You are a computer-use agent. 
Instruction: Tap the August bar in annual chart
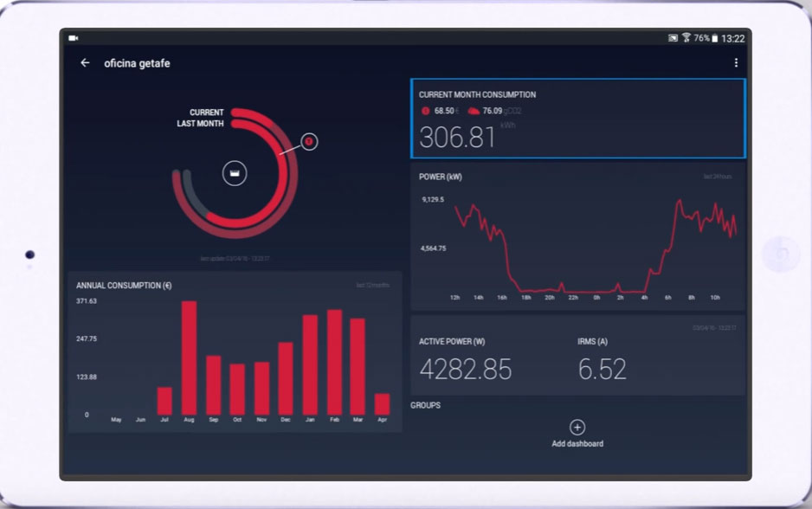[x=189, y=358]
